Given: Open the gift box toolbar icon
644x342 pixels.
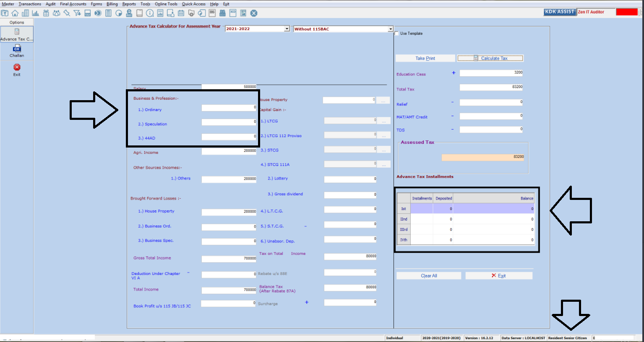Looking at the screenshot, I should [x=46, y=13].
